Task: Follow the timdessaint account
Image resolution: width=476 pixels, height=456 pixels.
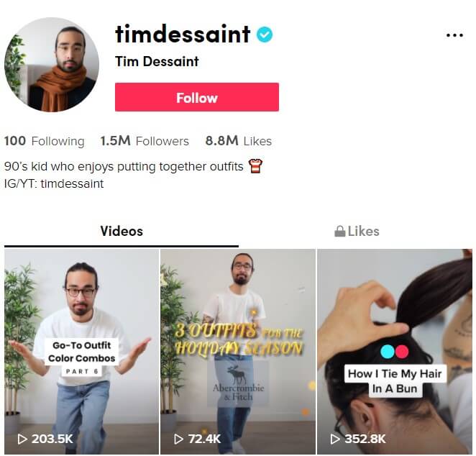Action: (x=197, y=97)
